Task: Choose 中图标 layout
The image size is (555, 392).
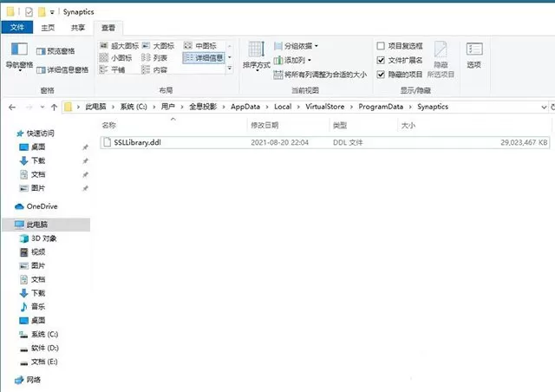Action: 200,46
